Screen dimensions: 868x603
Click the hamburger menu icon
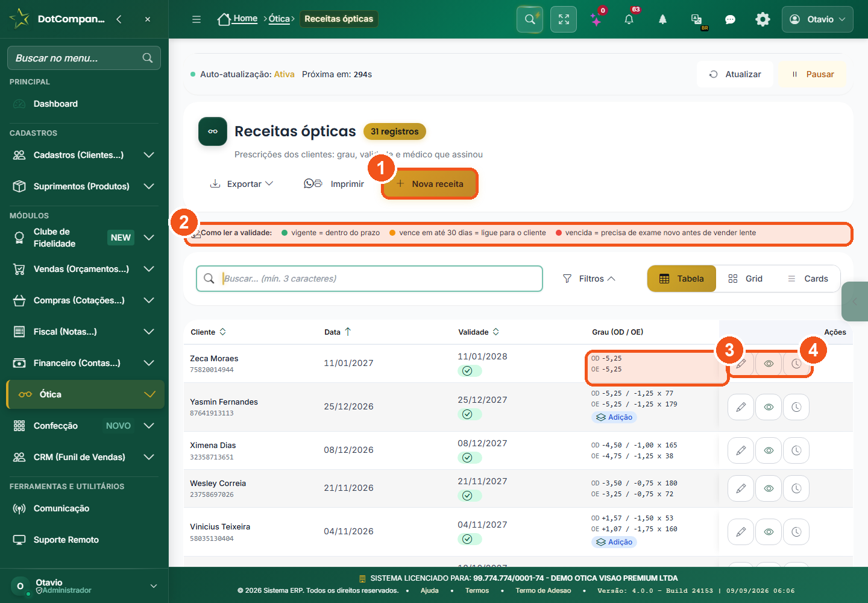pyautogui.click(x=197, y=19)
